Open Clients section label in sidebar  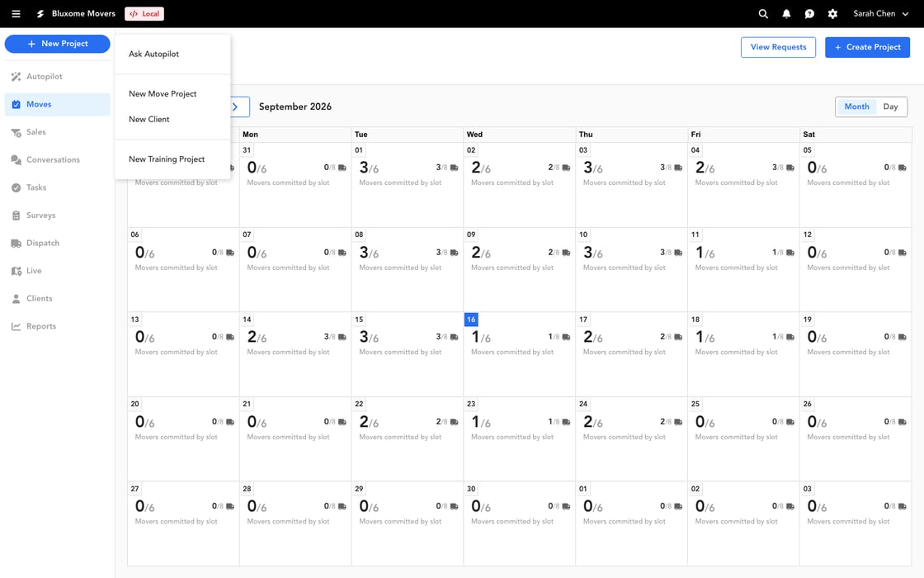pyautogui.click(x=40, y=298)
